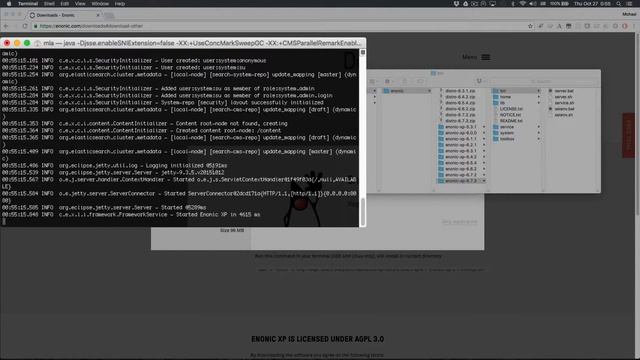Click the Michael profile button in Chrome

[629, 14]
